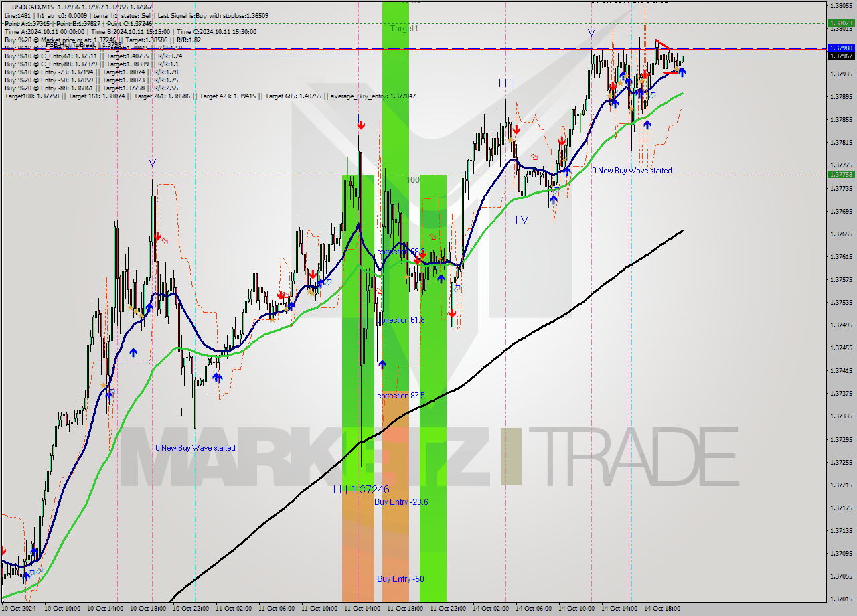Click the 'Point A:1.37315' text line
This screenshot has width=857, height=616.
click(x=27, y=23)
